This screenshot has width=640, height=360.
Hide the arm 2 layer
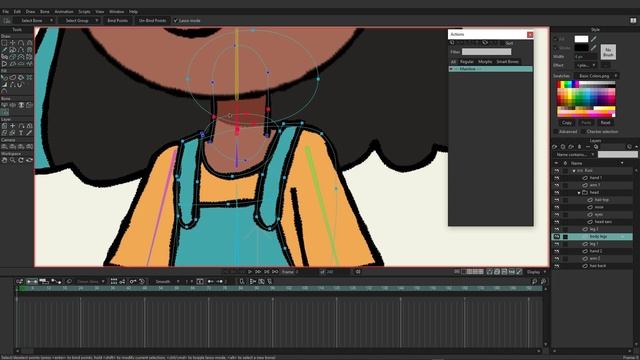pyautogui.click(x=556, y=259)
